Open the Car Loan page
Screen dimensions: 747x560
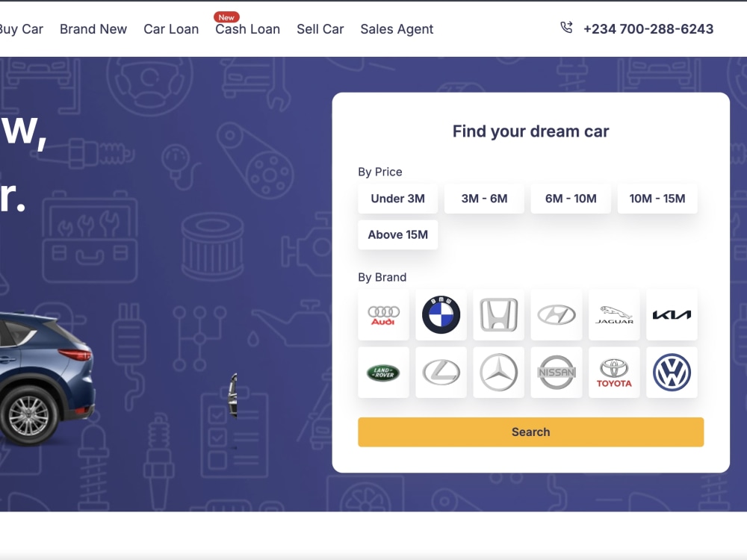(x=171, y=29)
